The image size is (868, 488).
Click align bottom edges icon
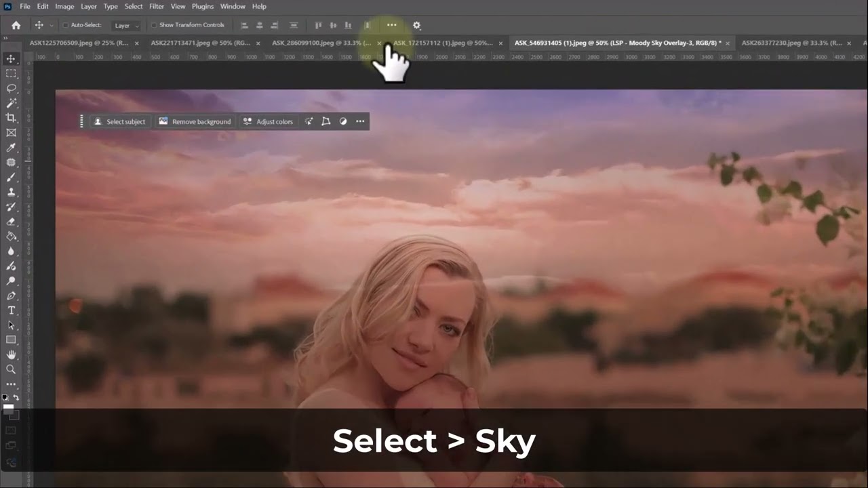(348, 25)
